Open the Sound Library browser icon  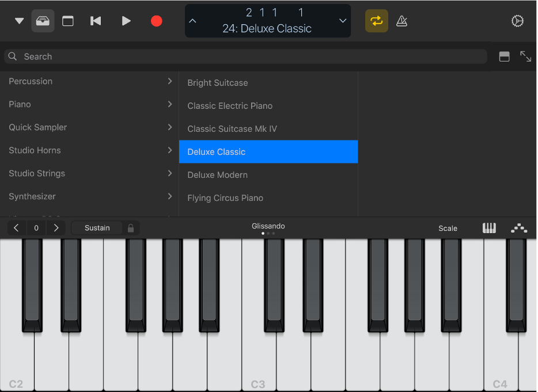click(x=43, y=21)
